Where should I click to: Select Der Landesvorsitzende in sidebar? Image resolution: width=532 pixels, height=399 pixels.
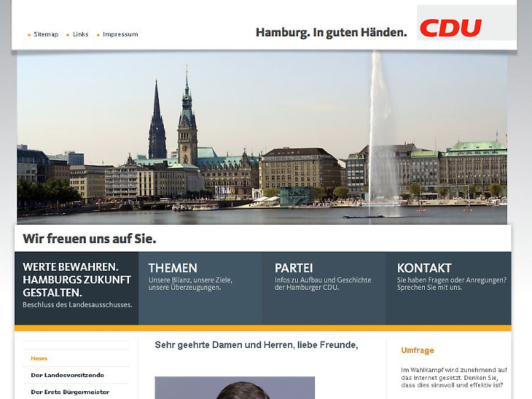point(67,375)
